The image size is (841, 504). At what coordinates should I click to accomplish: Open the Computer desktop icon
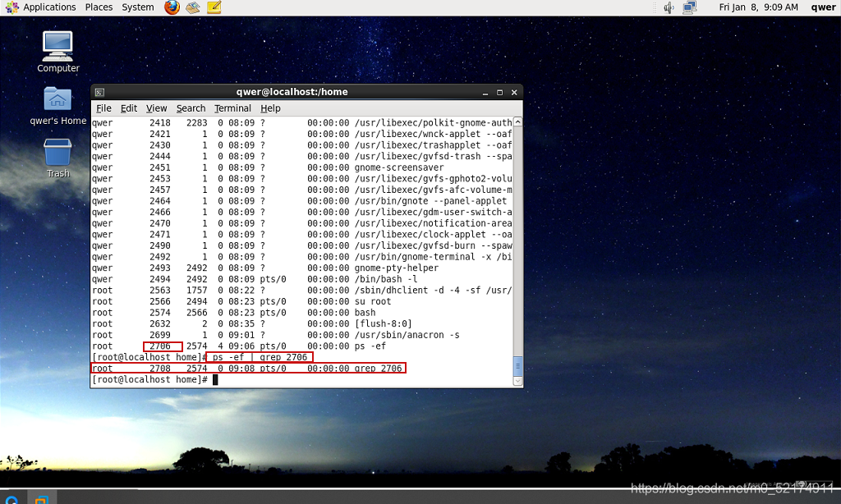(58, 52)
